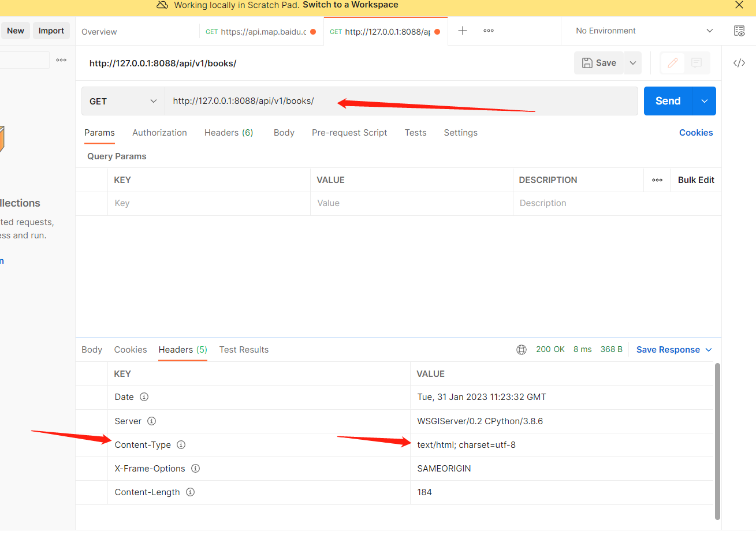Show info for Content-Type header
This screenshot has width=756, height=535.
[x=181, y=445]
